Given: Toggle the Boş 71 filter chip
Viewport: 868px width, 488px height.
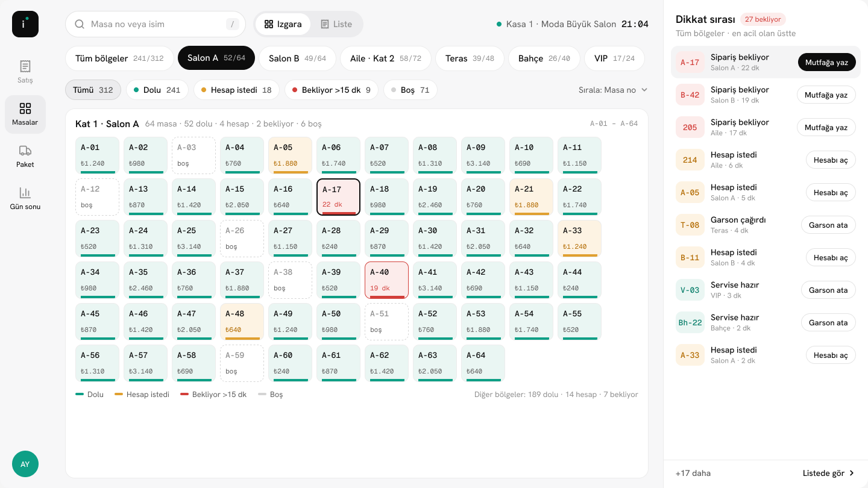Looking at the screenshot, I should point(410,90).
